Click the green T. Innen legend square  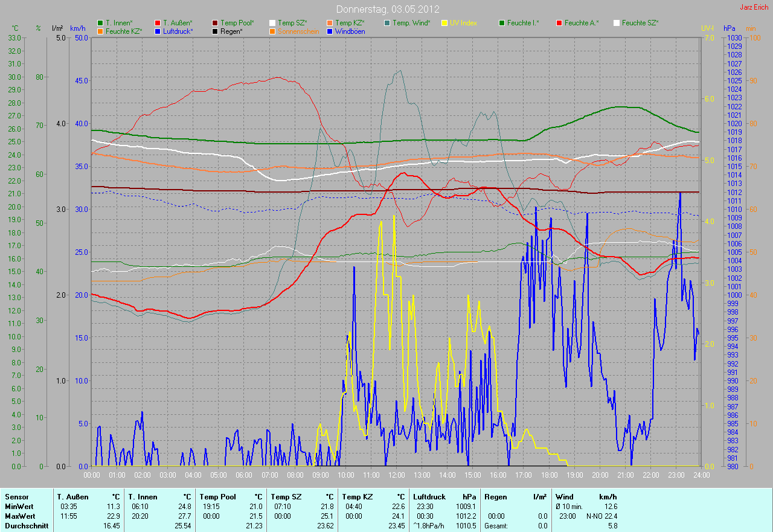tap(100, 23)
